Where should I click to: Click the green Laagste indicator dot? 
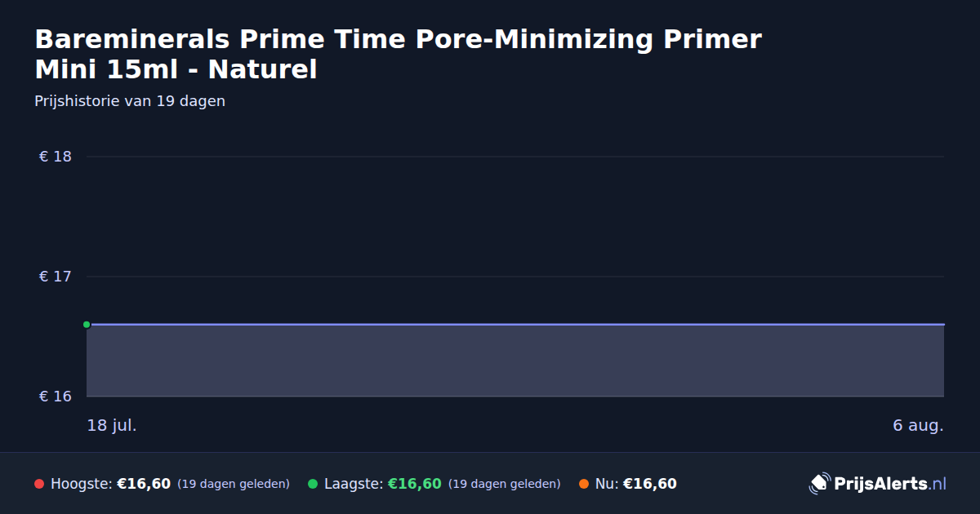313,484
